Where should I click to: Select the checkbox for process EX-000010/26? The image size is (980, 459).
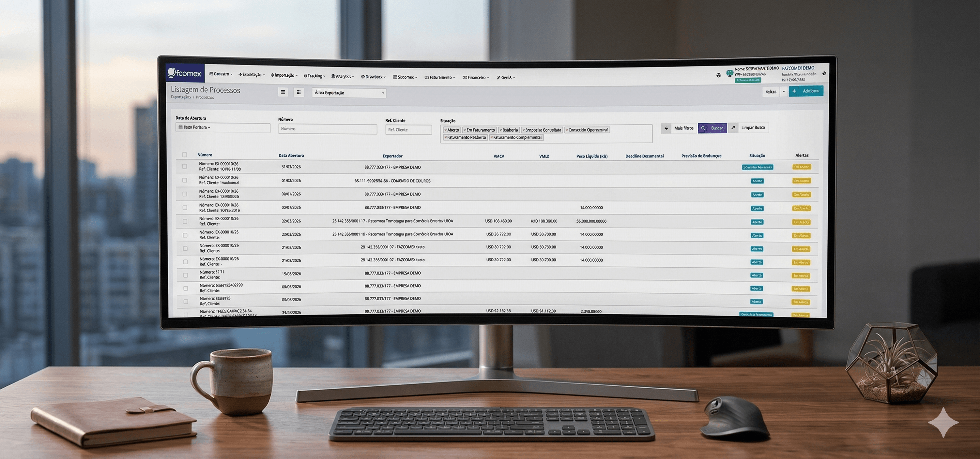185,166
